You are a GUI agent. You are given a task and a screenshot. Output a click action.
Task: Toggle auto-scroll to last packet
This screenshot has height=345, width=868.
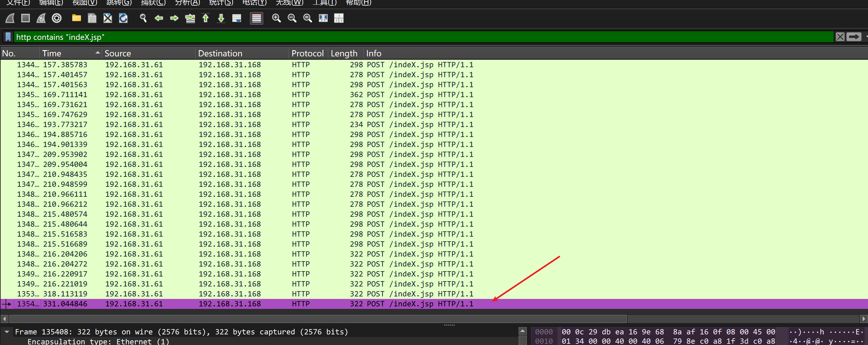pyautogui.click(x=237, y=18)
